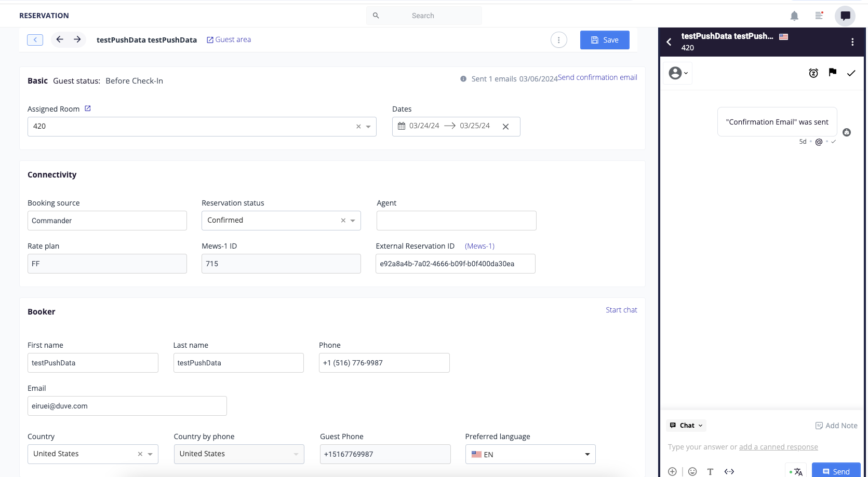Open chat panel vertical dots menu
This screenshot has width=868, height=477.
tap(852, 42)
